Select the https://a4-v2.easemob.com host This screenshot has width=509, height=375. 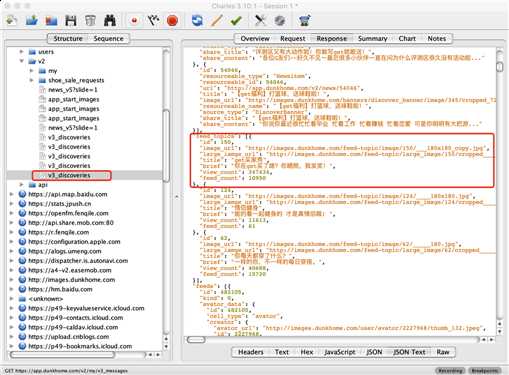(x=70, y=270)
